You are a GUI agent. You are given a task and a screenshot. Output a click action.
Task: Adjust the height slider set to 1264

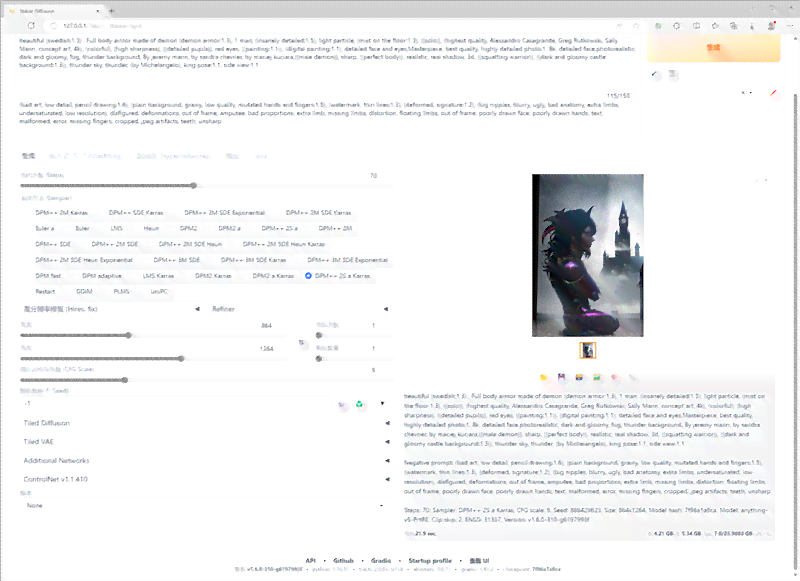(155, 359)
